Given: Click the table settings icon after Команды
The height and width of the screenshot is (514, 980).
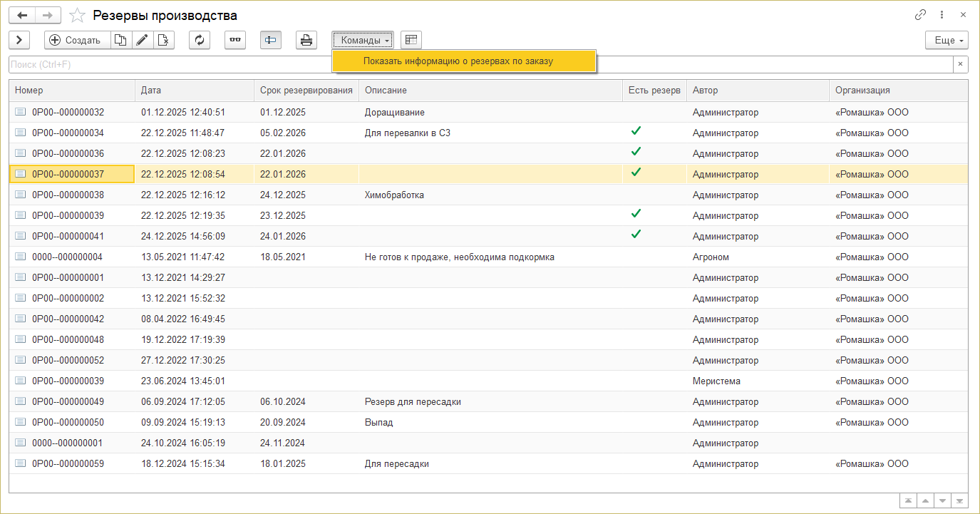Looking at the screenshot, I should [x=411, y=40].
